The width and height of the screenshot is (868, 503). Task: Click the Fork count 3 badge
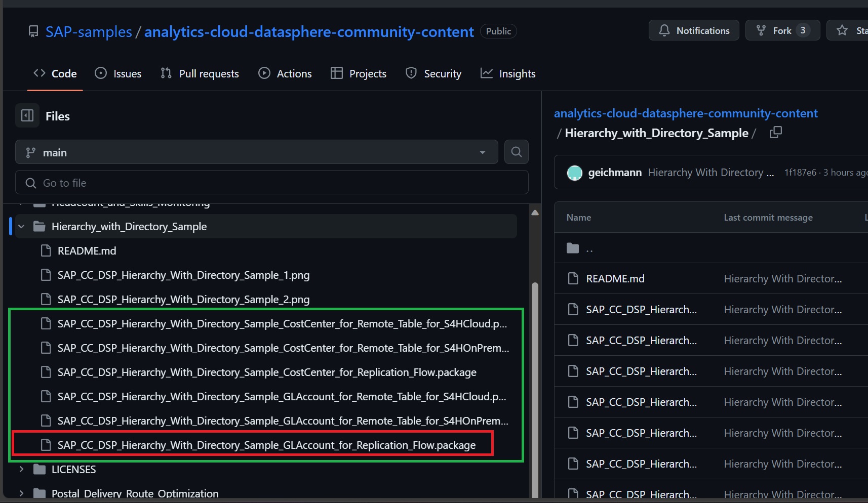coord(803,30)
